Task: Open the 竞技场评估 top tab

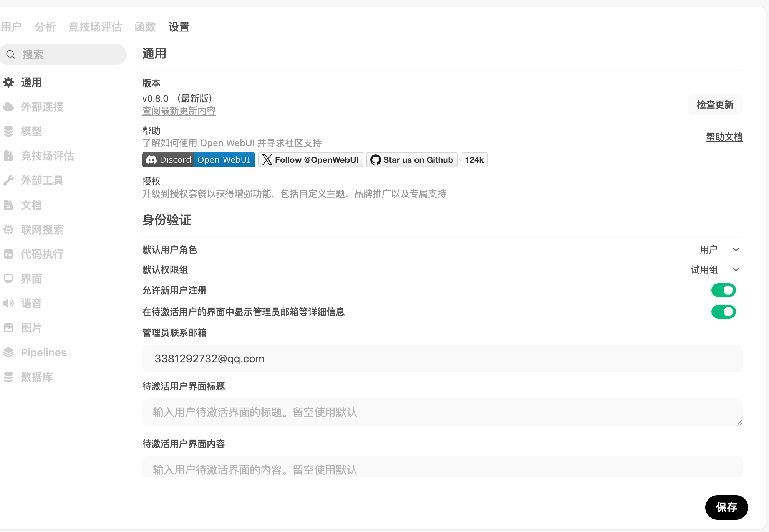Action: coord(95,27)
